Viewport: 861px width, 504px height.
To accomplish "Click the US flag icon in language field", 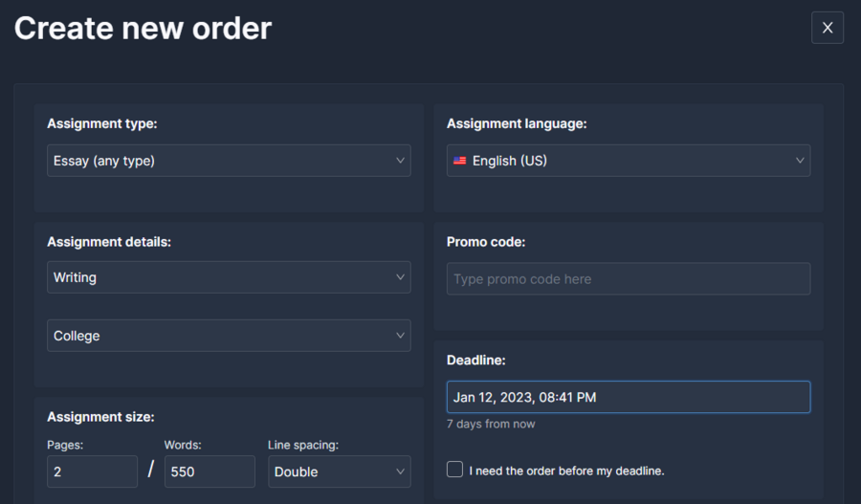I will coord(459,161).
